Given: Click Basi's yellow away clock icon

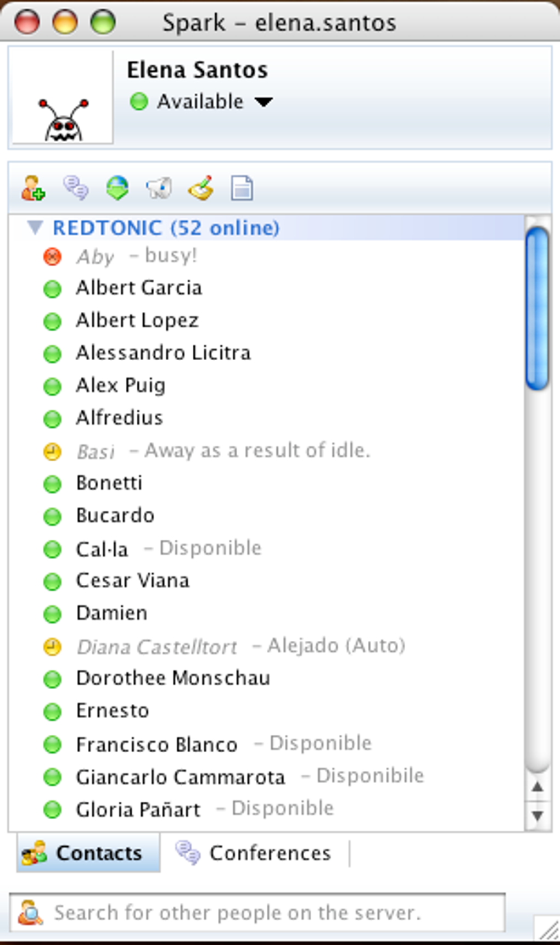Looking at the screenshot, I should [x=52, y=451].
